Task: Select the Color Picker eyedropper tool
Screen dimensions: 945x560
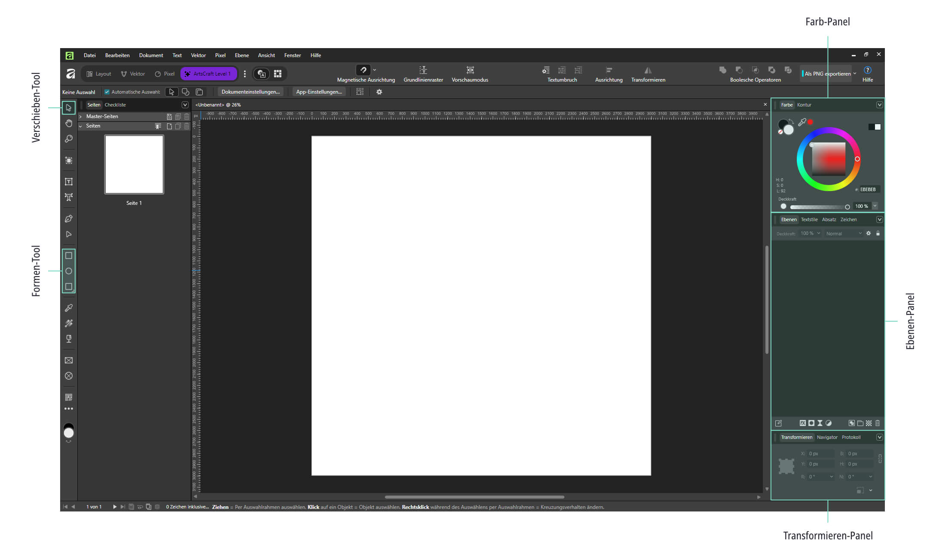Action: coord(69,308)
